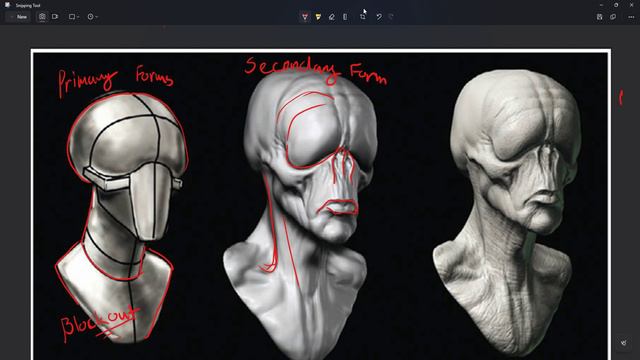Screen dimensions: 640x360
Task: Open the See more three-dots menu
Action: [x=631, y=17]
